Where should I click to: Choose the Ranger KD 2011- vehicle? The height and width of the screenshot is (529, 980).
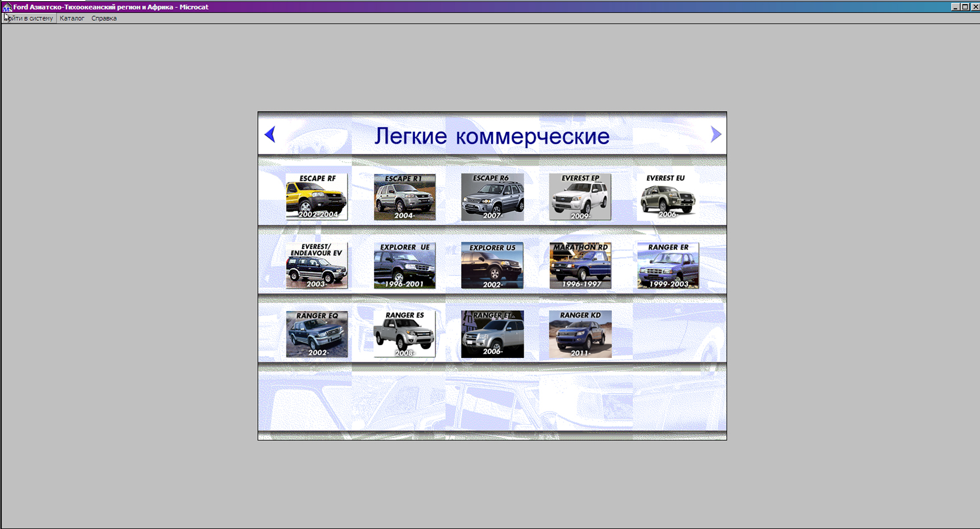580,334
